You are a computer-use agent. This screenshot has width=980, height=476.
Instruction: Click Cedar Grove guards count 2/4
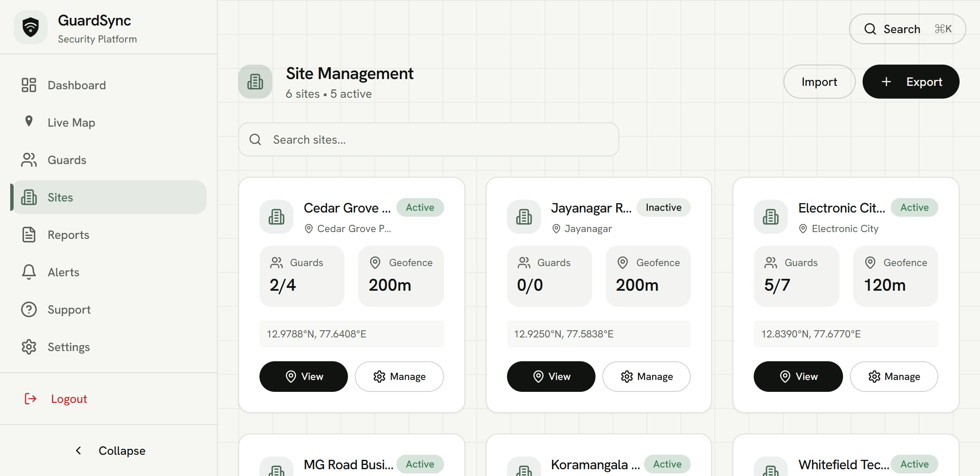(x=283, y=285)
